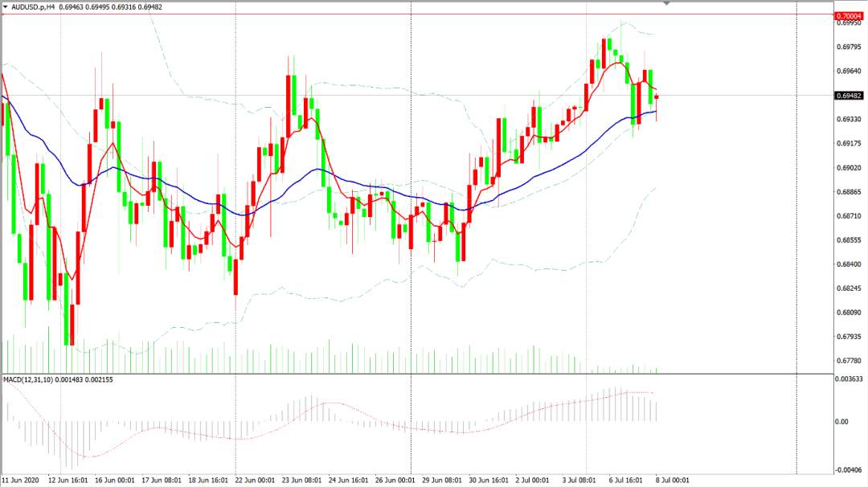
Task: Click the 2 Jul 00:01 time label
Action: pos(533,481)
